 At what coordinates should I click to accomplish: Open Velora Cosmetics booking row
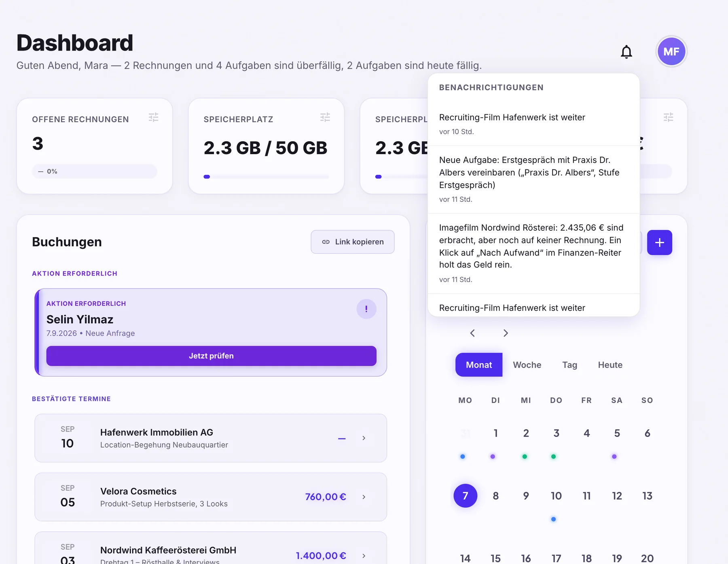(211, 497)
